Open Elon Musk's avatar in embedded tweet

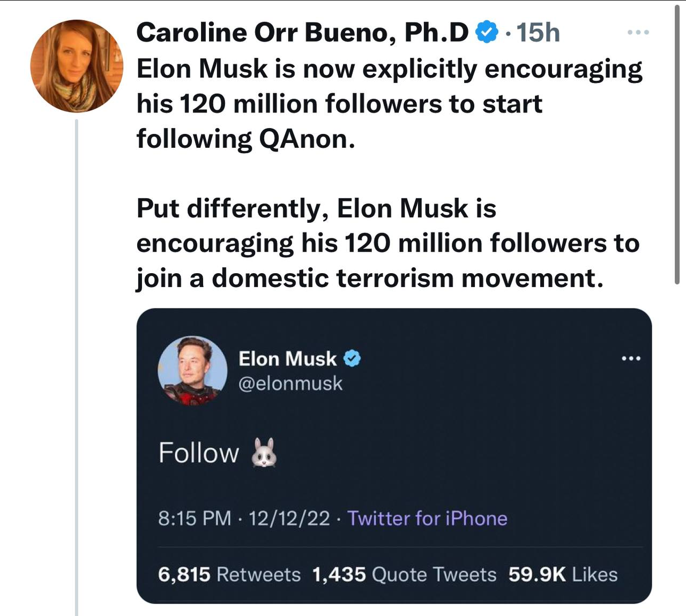192,370
